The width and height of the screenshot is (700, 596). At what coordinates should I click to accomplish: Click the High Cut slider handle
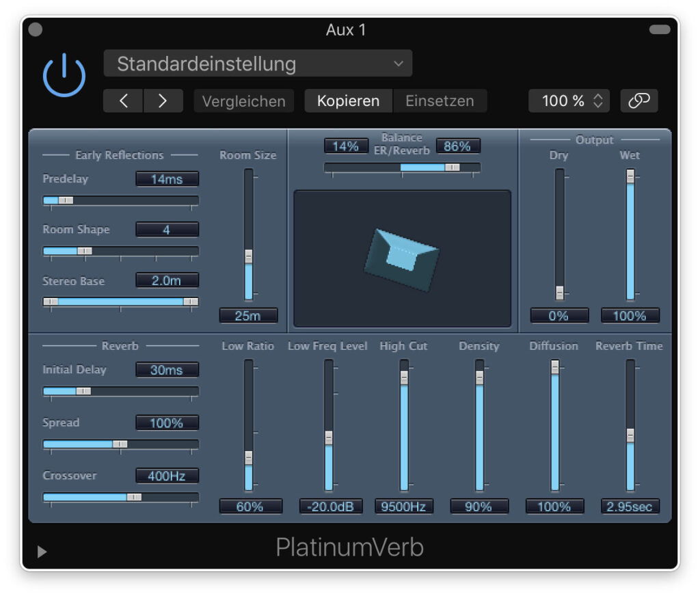tap(404, 378)
